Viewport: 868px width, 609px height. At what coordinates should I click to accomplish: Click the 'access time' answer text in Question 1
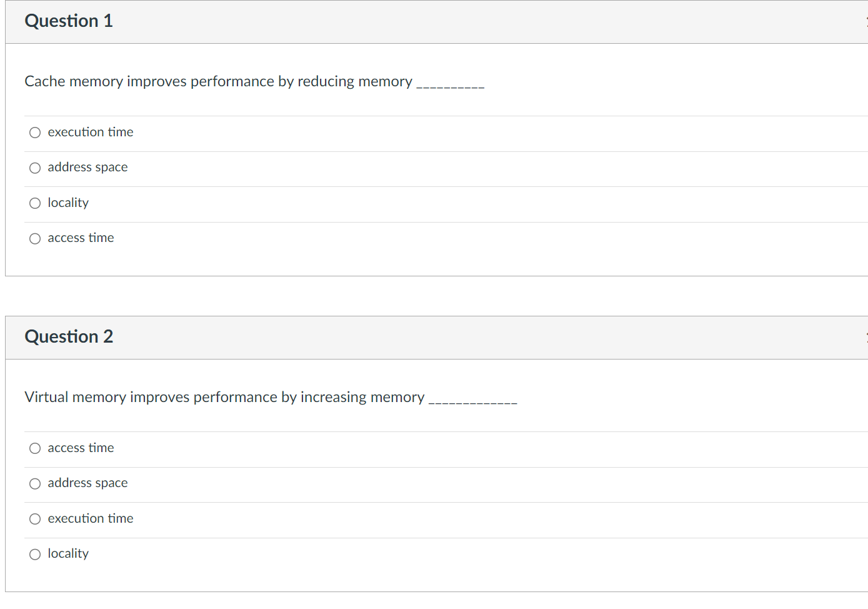pyautogui.click(x=81, y=238)
